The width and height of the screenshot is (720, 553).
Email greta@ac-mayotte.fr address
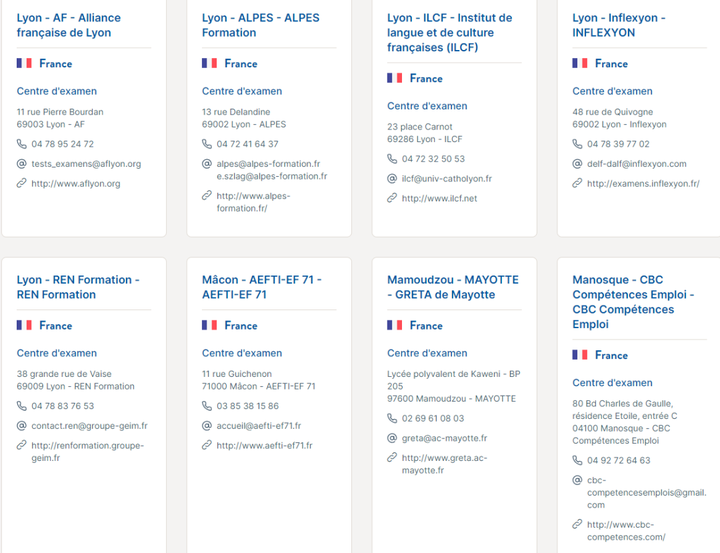pos(444,438)
